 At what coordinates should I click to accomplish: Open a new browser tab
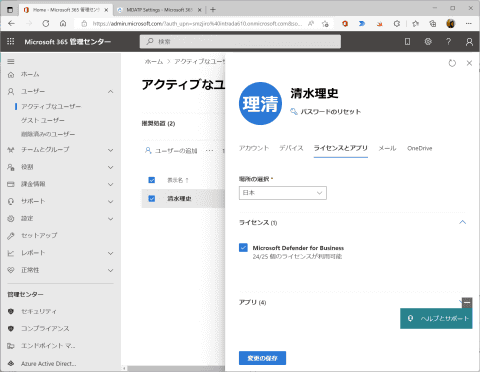213,10
